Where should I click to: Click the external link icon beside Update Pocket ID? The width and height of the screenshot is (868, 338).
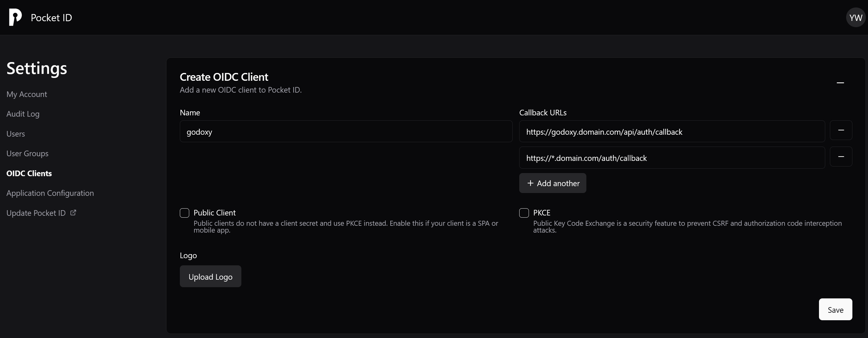tap(73, 213)
